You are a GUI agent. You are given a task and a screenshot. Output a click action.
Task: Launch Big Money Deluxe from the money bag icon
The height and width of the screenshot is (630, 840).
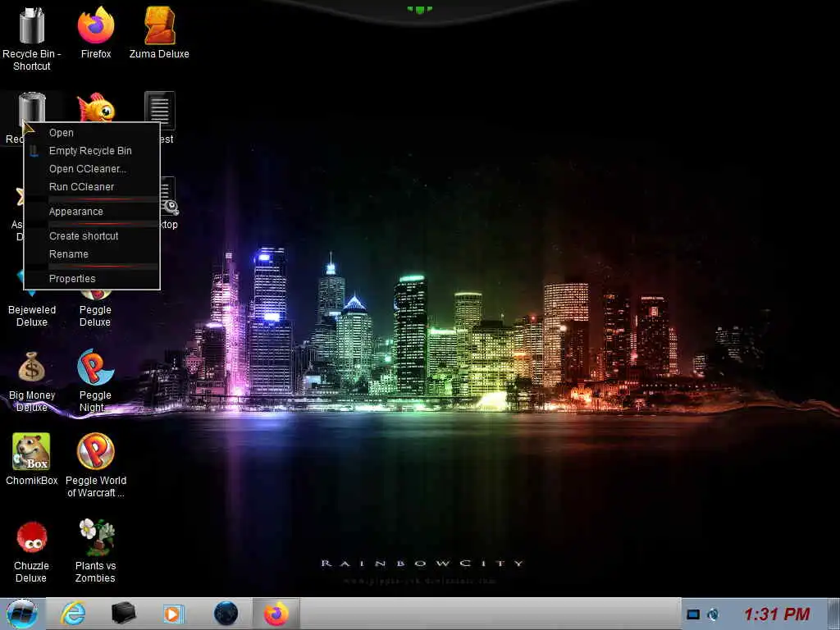pos(32,381)
